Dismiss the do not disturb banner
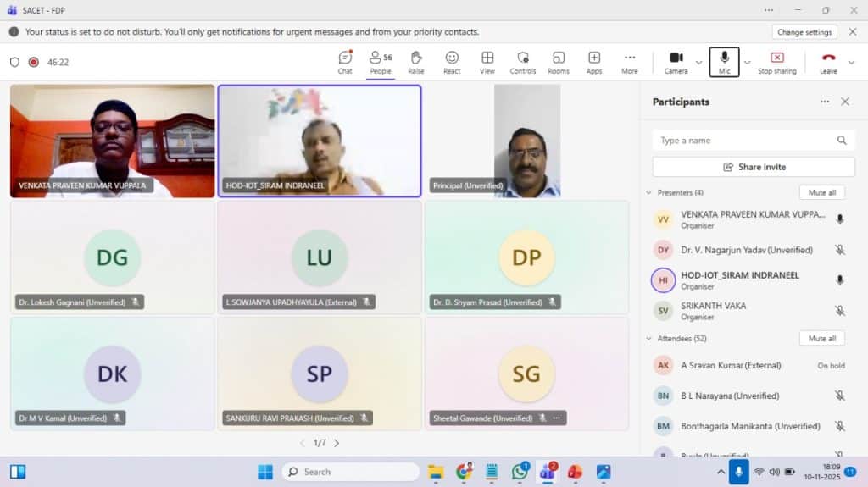 tap(853, 32)
